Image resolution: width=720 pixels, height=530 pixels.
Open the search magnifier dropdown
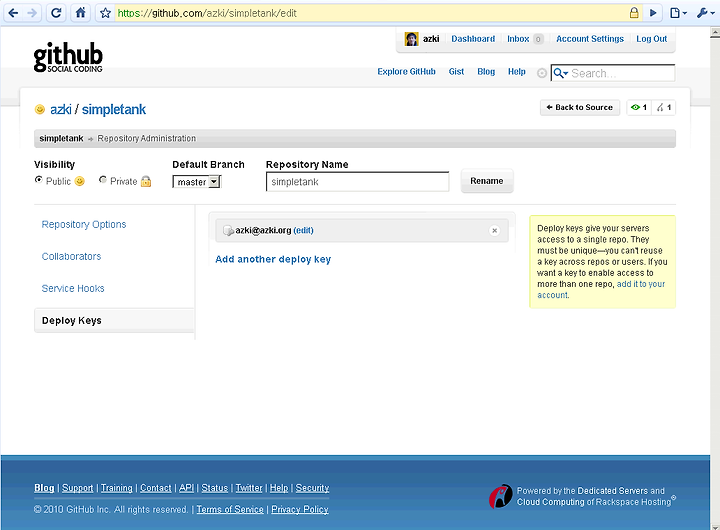tap(561, 73)
